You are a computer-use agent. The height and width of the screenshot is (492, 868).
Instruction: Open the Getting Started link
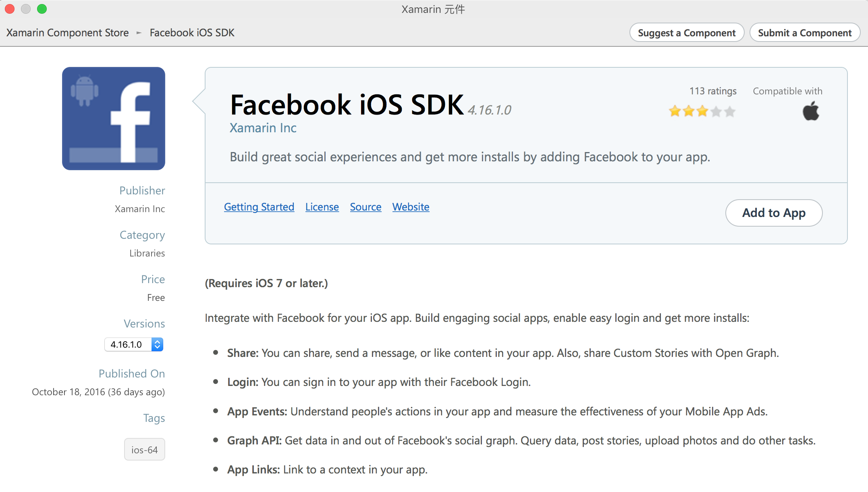[x=259, y=207]
